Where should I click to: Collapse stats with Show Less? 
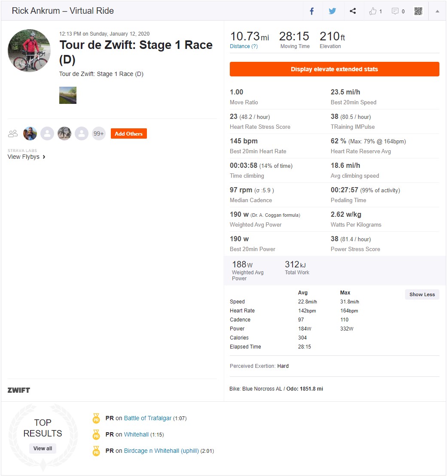coord(422,294)
